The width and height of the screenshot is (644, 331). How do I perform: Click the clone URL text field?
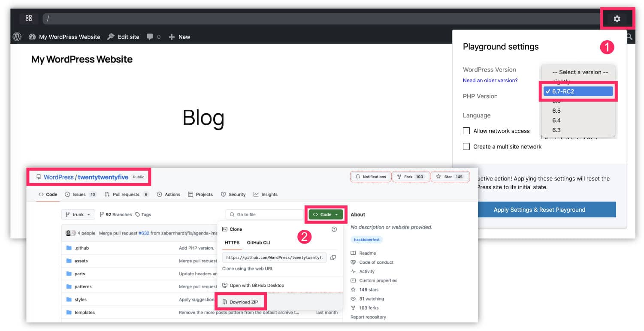pos(274,258)
